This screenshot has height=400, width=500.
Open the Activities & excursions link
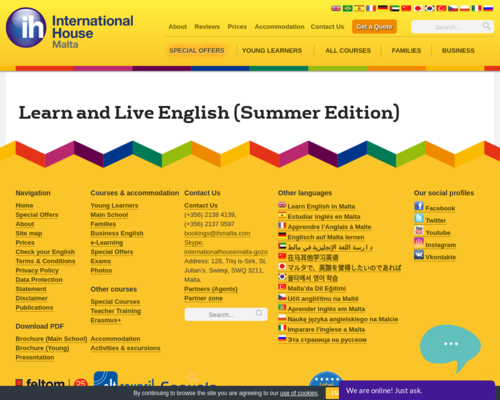(125, 348)
